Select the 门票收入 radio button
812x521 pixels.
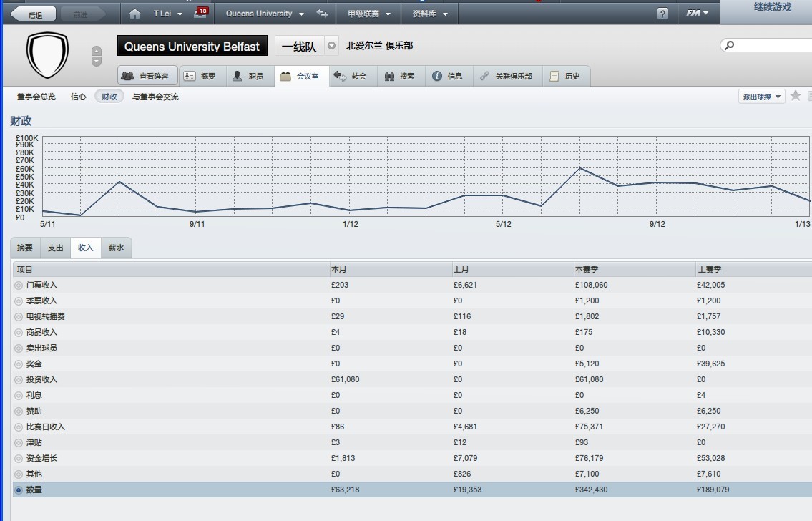tap(19, 286)
